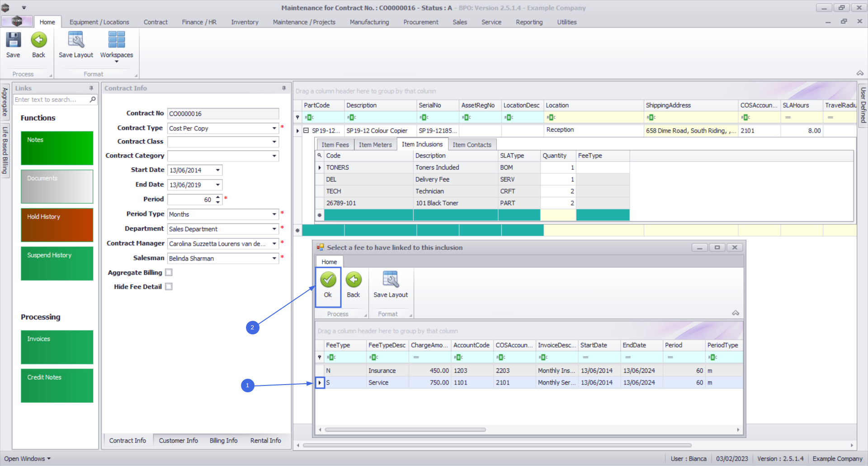Tick the Hide Fee Detail checkbox

pos(169,286)
